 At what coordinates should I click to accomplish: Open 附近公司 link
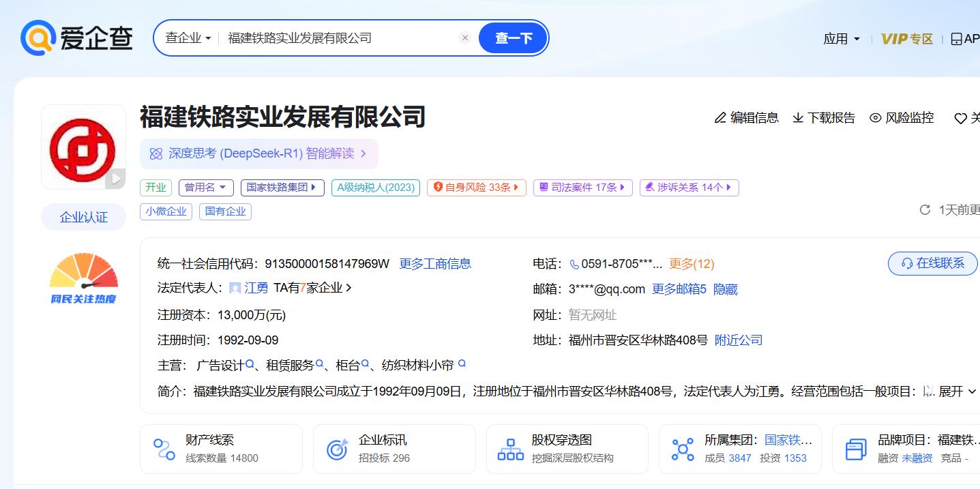point(739,340)
